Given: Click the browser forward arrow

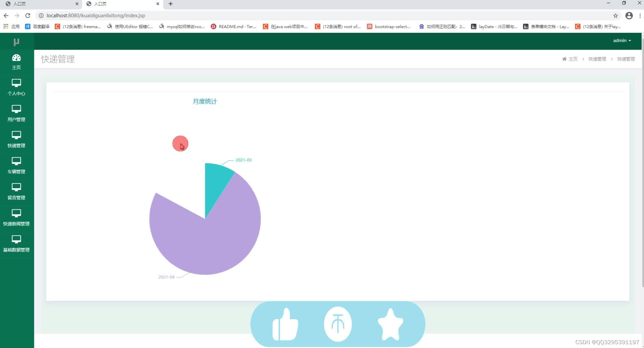Looking at the screenshot, I should tap(17, 15).
